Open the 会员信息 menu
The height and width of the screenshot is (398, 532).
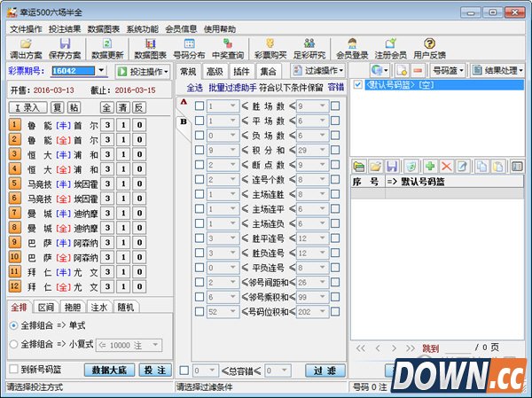pyautogui.click(x=181, y=29)
